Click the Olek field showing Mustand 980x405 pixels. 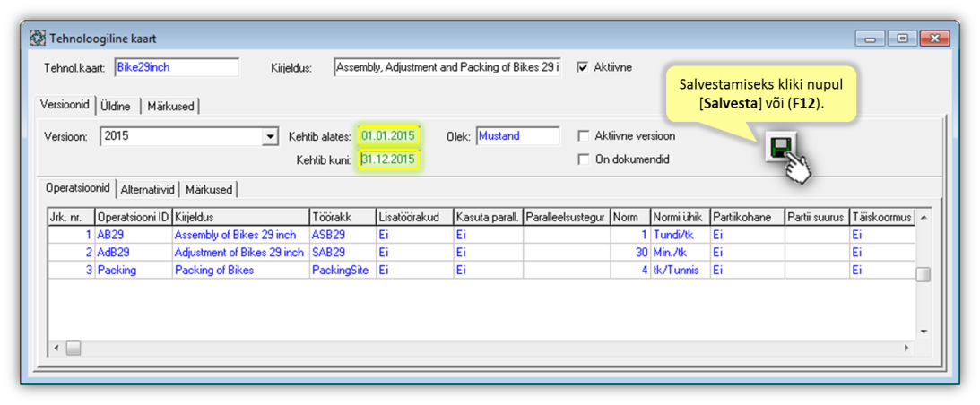pos(517,136)
